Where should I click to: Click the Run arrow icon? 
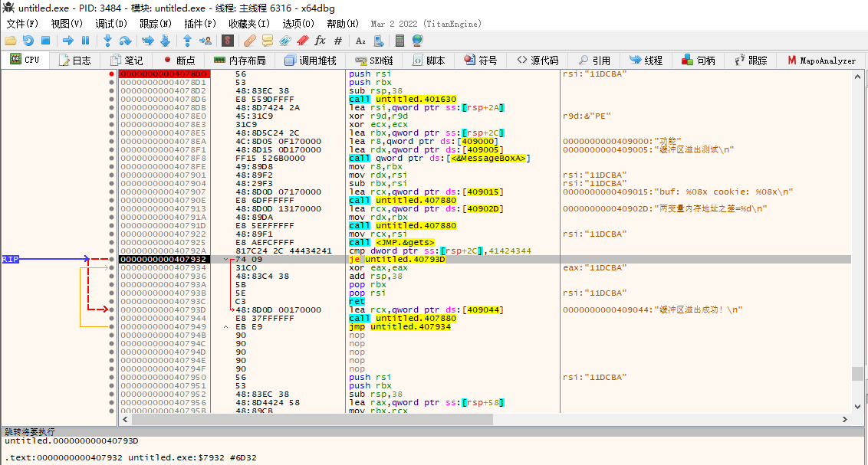[68, 41]
